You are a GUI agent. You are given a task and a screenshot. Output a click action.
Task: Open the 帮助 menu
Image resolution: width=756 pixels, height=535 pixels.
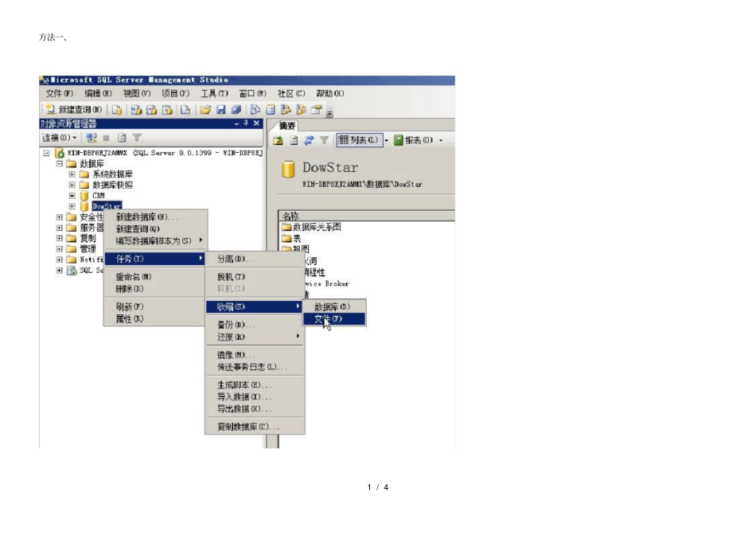329,94
